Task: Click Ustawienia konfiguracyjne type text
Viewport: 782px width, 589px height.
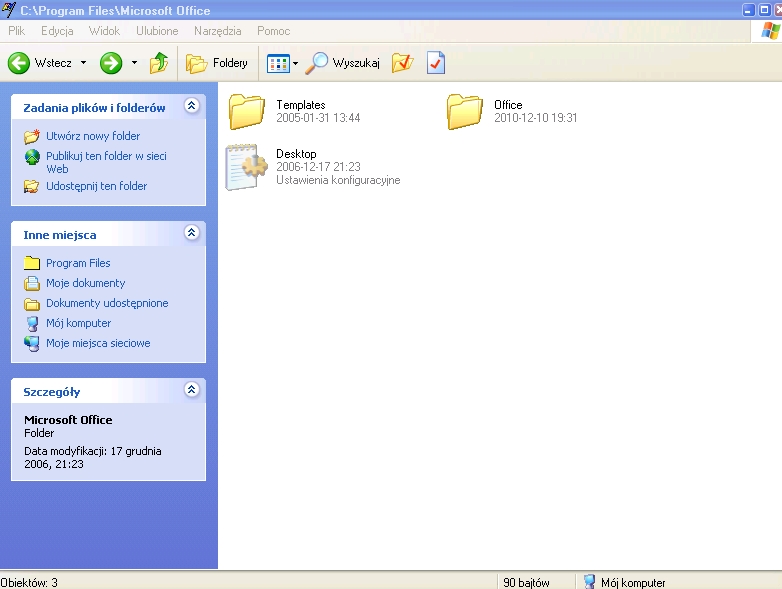Action: 338,180
